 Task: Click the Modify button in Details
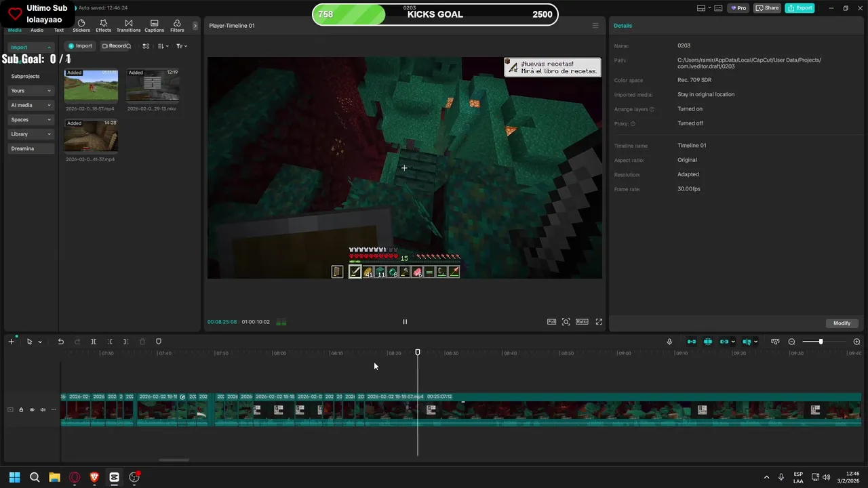pos(842,323)
